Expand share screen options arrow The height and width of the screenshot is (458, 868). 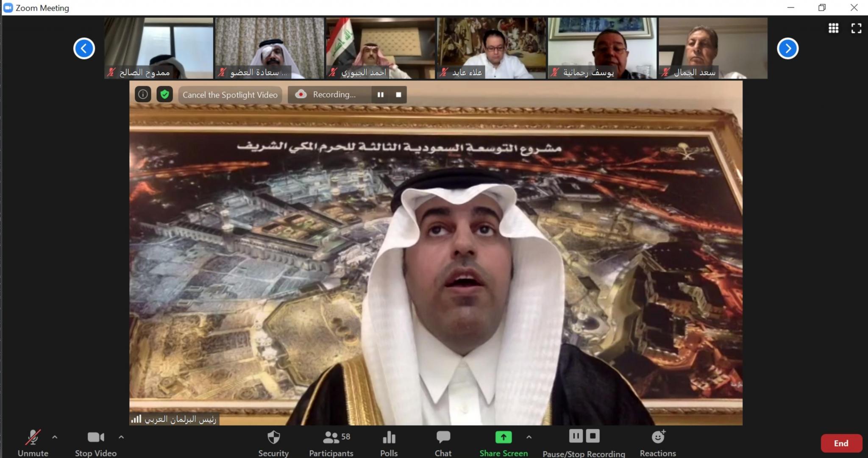tap(529, 437)
